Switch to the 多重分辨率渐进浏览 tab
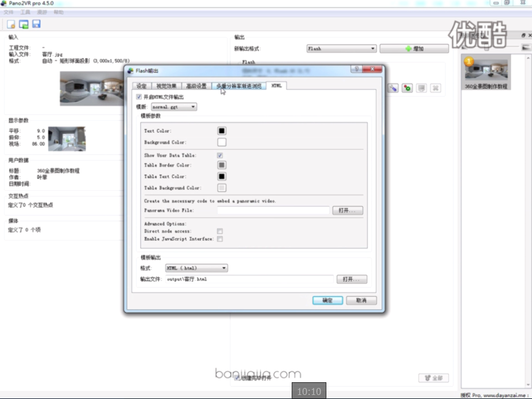This screenshot has height=399, width=532. click(239, 86)
